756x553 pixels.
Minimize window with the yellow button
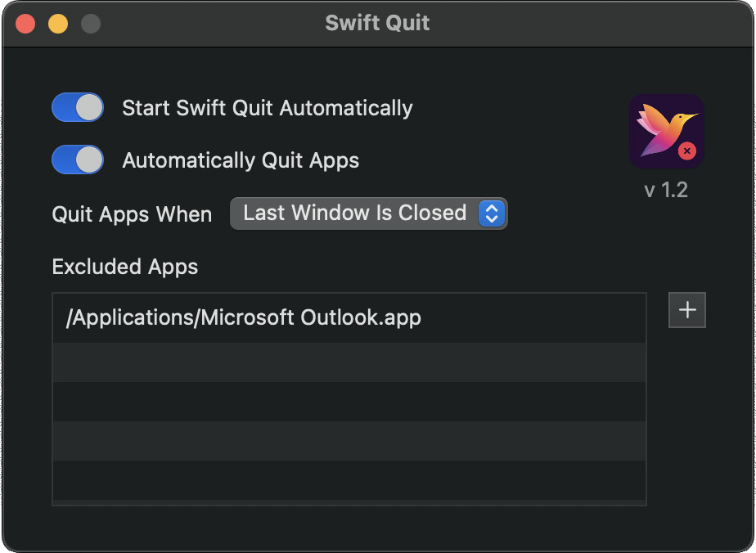pos(58,24)
